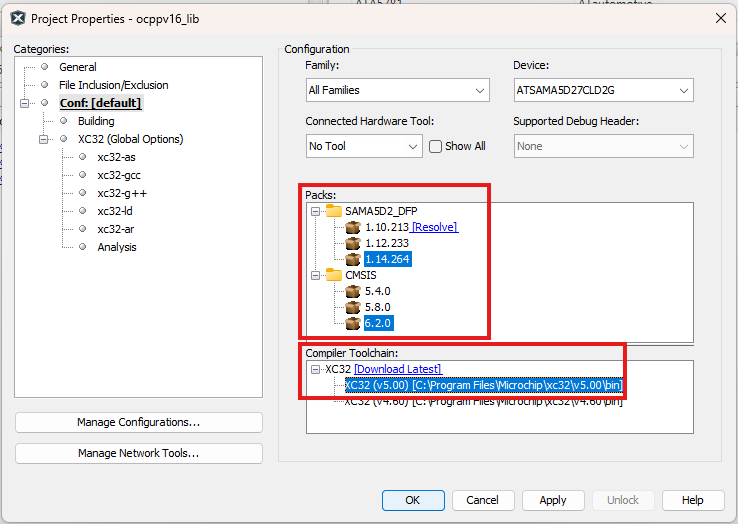Select CMSIS version 5.4.0
Viewport: 738px width, 524px height.
click(377, 291)
